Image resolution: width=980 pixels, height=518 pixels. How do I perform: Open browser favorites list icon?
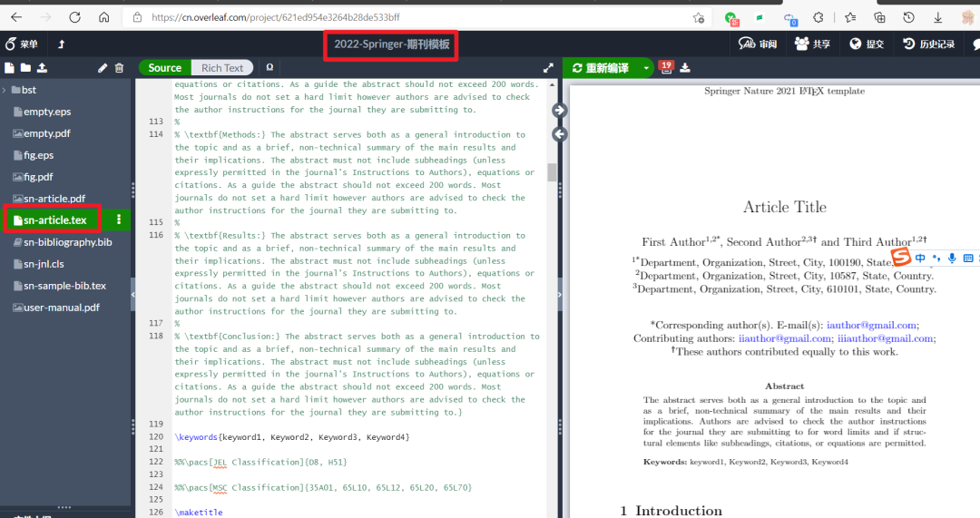[x=850, y=17]
